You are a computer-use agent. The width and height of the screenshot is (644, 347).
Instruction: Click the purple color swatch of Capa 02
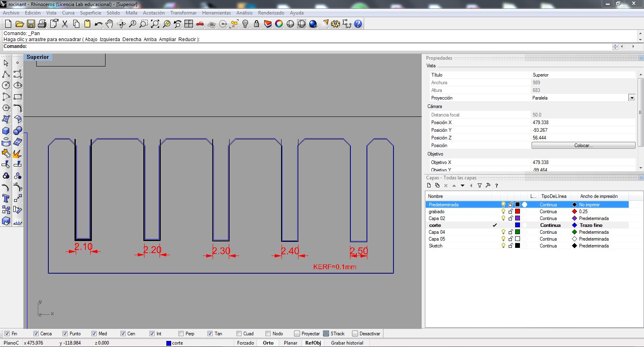[x=518, y=218]
